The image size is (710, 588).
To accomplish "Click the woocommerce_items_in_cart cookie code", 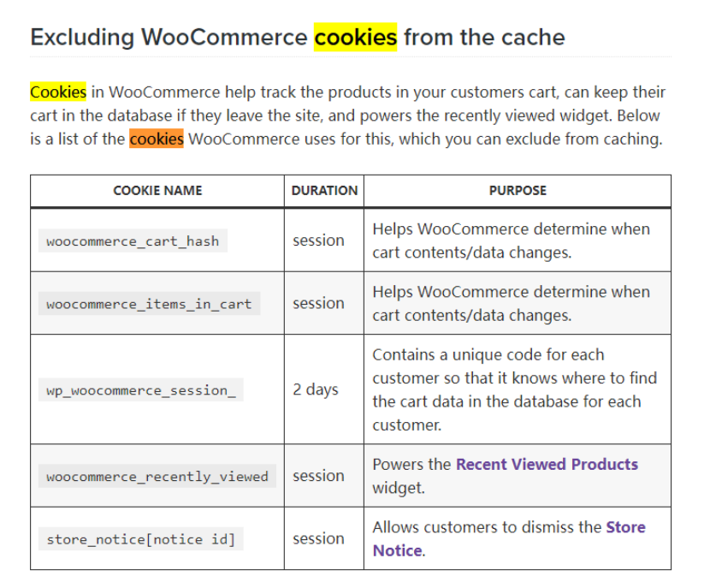I will (x=149, y=304).
